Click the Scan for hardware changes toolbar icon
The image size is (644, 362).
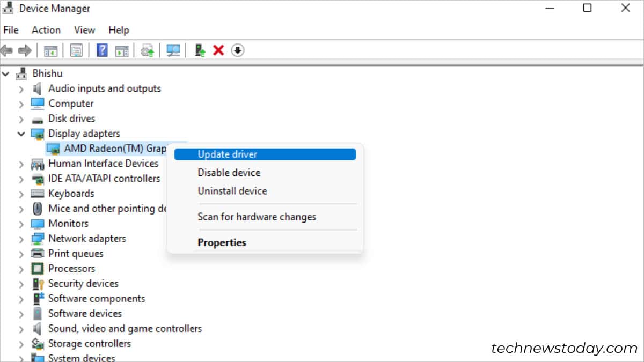coord(173,50)
